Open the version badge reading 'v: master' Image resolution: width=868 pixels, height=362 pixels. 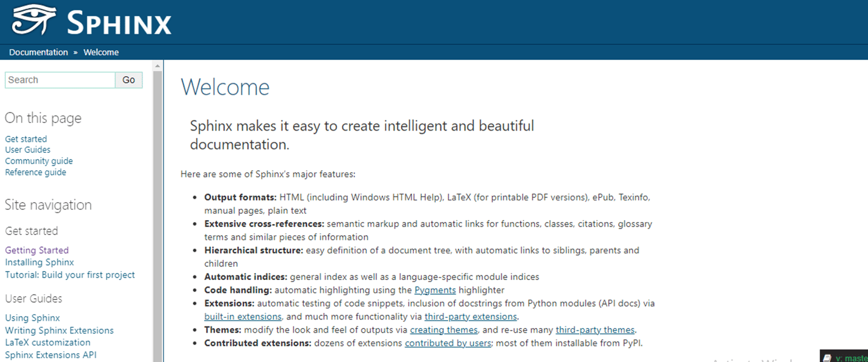[844, 358]
